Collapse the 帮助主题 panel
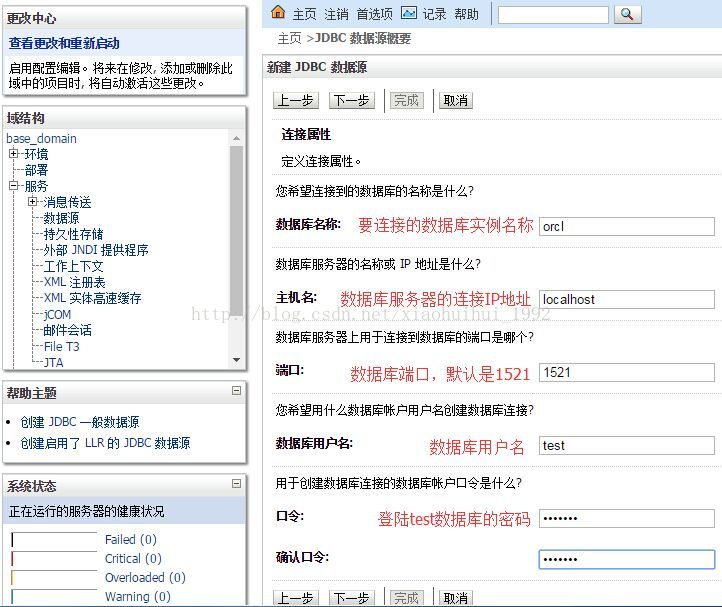The height and width of the screenshot is (607, 722). (236, 391)
